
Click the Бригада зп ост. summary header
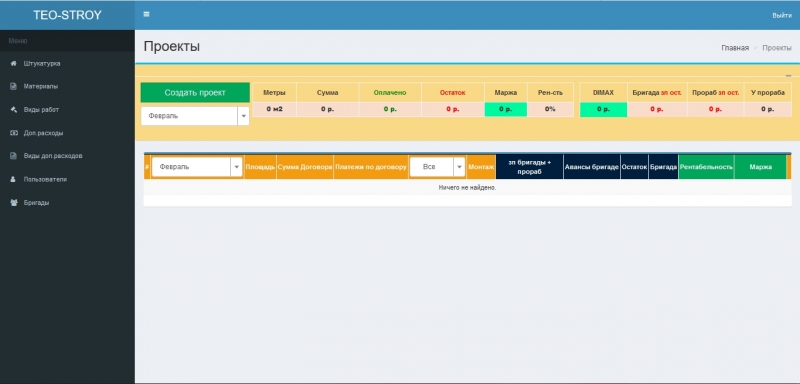click(657, 93)
